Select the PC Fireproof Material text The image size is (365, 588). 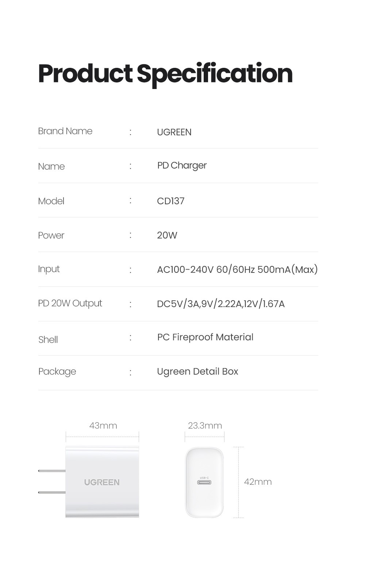(x=205, y=337)
